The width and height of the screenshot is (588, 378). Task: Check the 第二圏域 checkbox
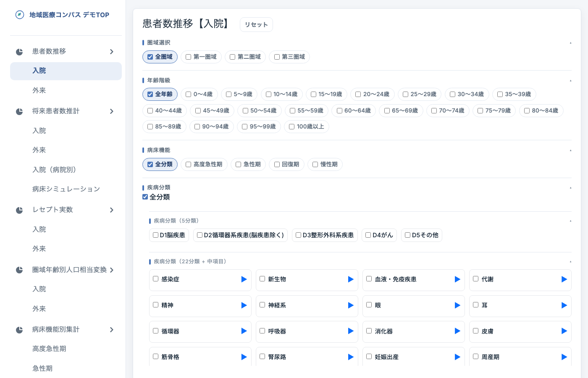232,57
